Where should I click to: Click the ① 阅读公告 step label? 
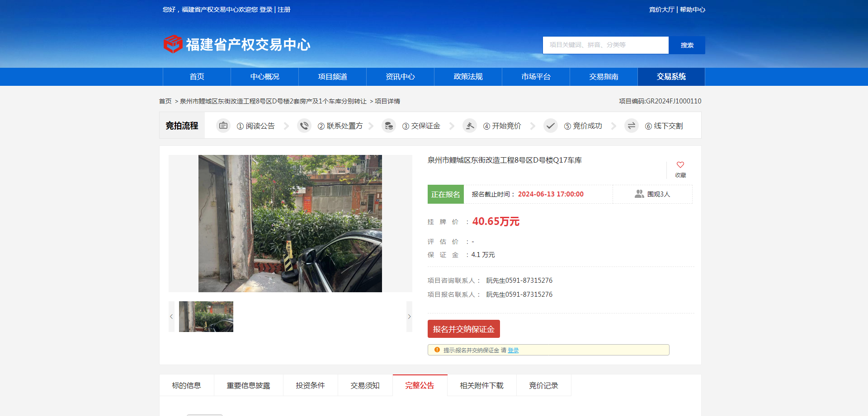tap(256, 126)
